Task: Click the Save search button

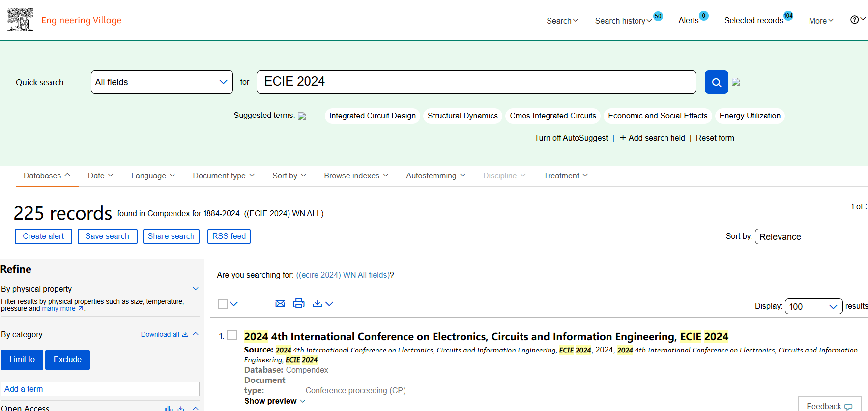Action: coord(107,236)
